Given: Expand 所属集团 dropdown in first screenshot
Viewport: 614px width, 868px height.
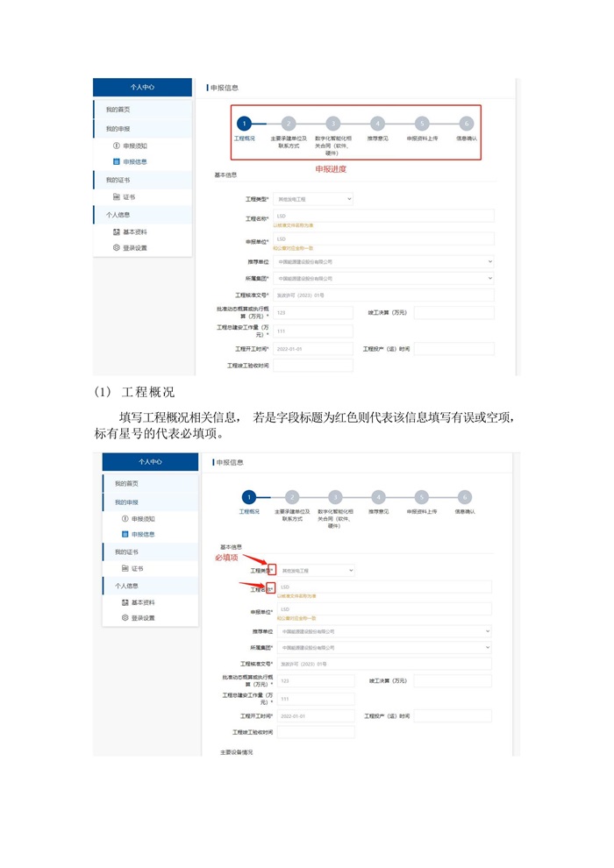Looking at the screenshot, I should click(x=383, y=279).
